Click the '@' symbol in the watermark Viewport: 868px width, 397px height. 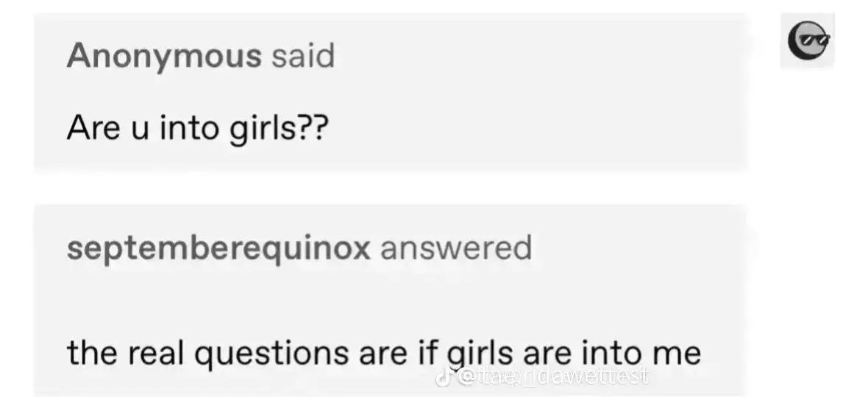pyautogui.click(x=468, y=377)
